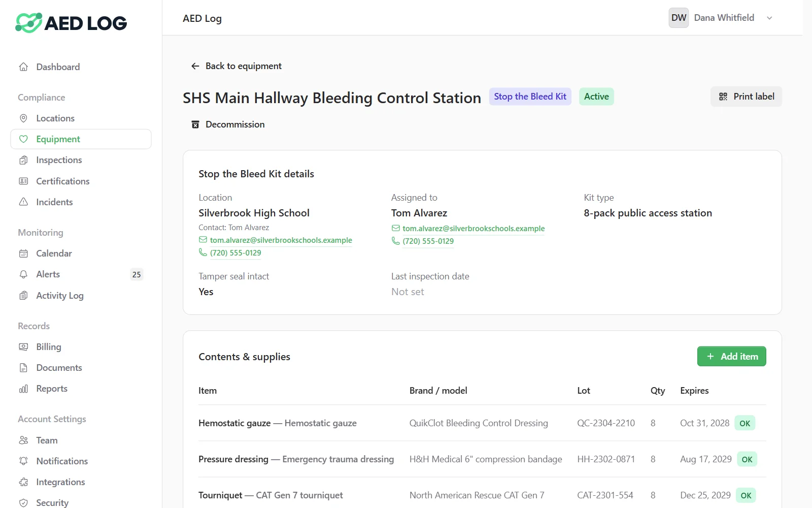The width and height of the screenshot is (812, 508).
Task: Click the Calendar icon in Monitoring
Action: [x=23, y=253]
